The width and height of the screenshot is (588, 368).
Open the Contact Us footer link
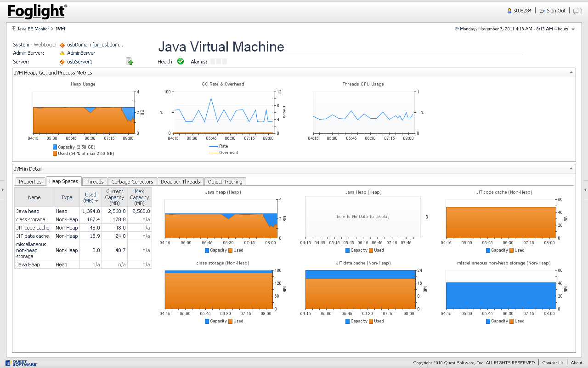(553, 363)
